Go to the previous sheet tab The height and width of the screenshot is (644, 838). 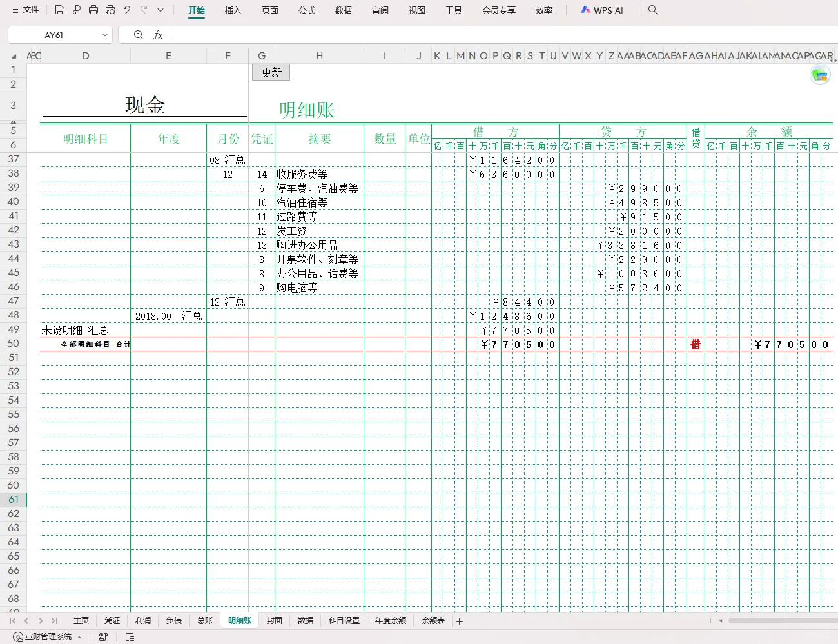[26, 621]
